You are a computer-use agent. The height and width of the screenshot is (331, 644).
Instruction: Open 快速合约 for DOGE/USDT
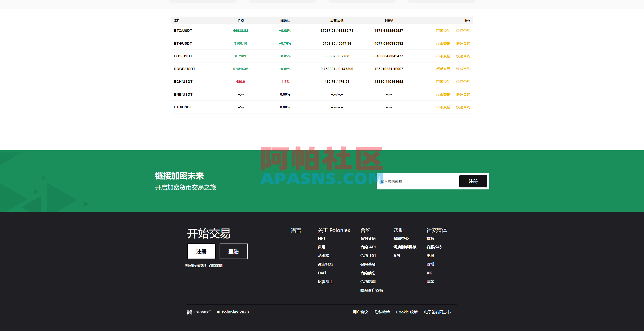(x=463, y=69)
